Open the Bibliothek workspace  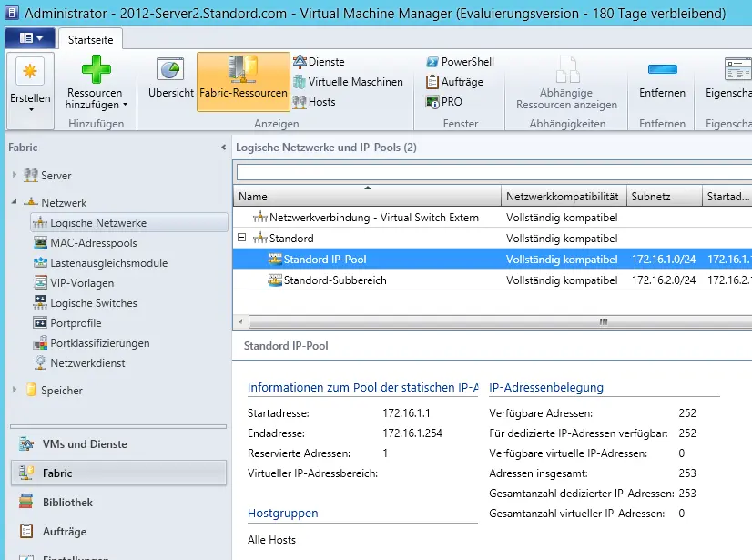tap(67, 503)
